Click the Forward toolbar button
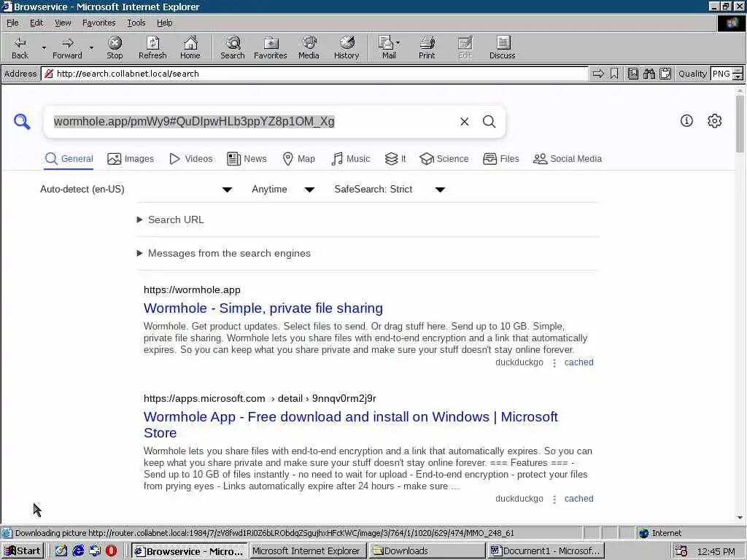747x560 pixels. 67,47
